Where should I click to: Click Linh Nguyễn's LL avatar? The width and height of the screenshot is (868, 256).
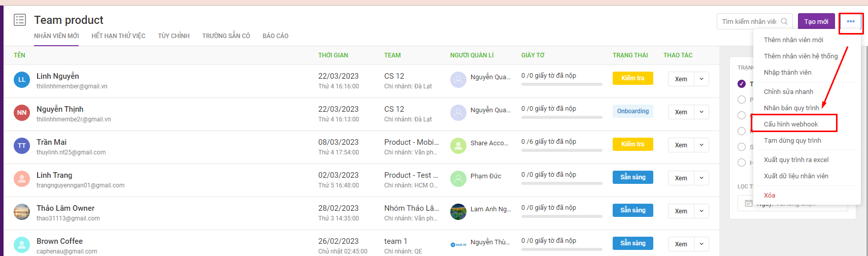[x=22, y=80]
